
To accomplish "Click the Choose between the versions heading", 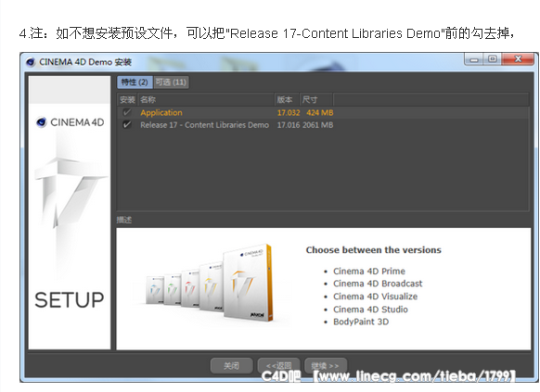I will 373,250.
